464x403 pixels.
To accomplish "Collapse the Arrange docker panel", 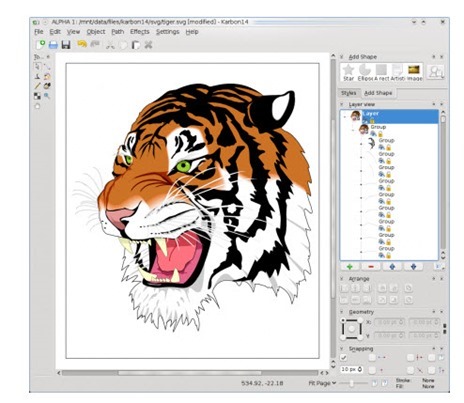I will tap(342, 279).
